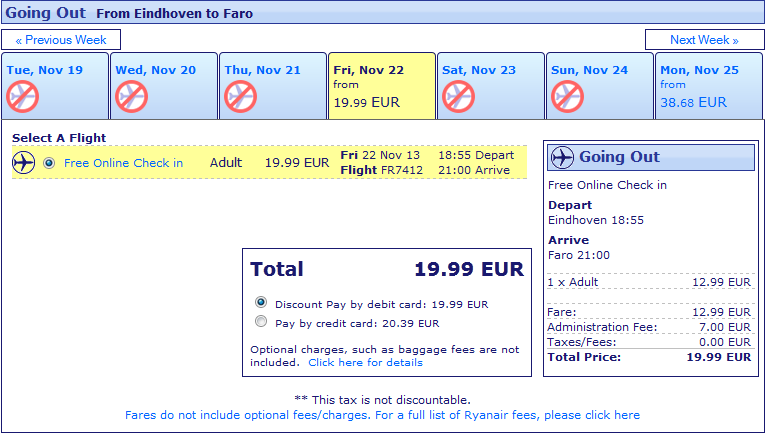Choose Pay by credit card option

pos(261,322)
